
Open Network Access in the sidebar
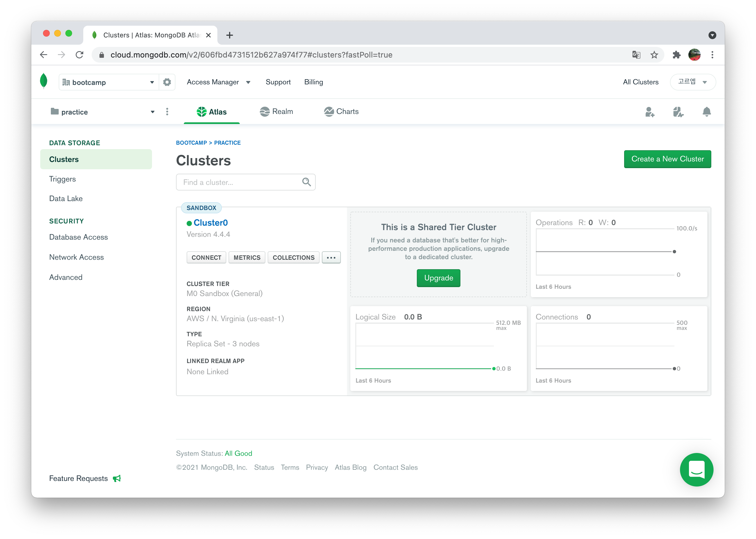pyautogui.click(x=76, y=257)
